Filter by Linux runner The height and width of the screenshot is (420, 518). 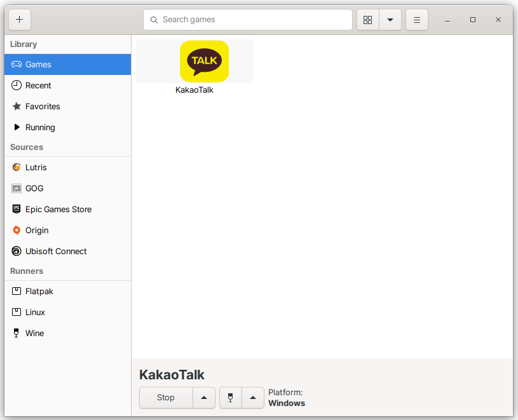(67, 312)
